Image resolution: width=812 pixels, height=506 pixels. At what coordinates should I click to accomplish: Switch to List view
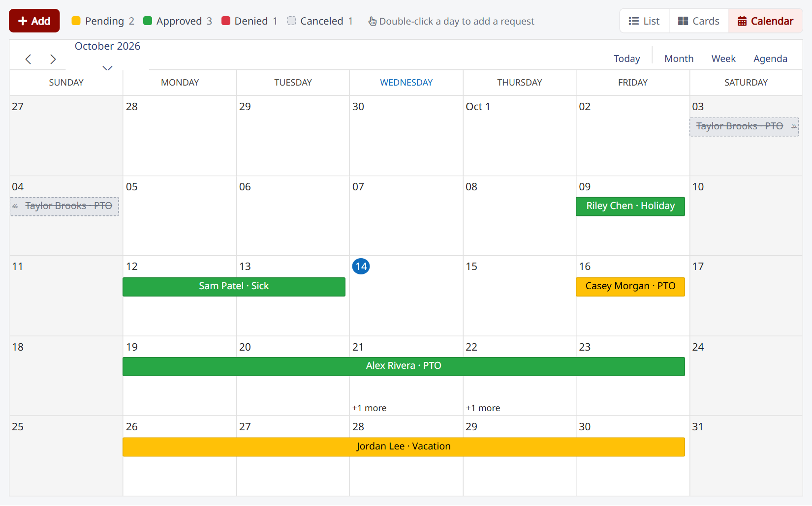point(644,21)
